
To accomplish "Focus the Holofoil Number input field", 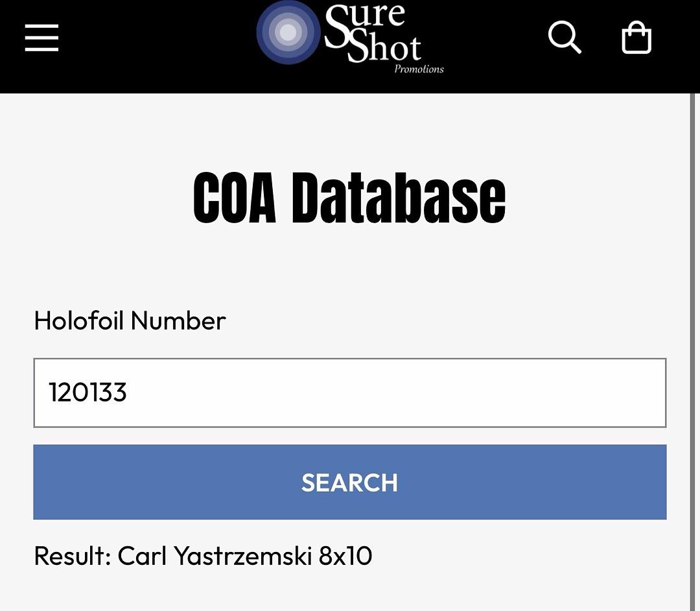I will click(x=350, y=392).
